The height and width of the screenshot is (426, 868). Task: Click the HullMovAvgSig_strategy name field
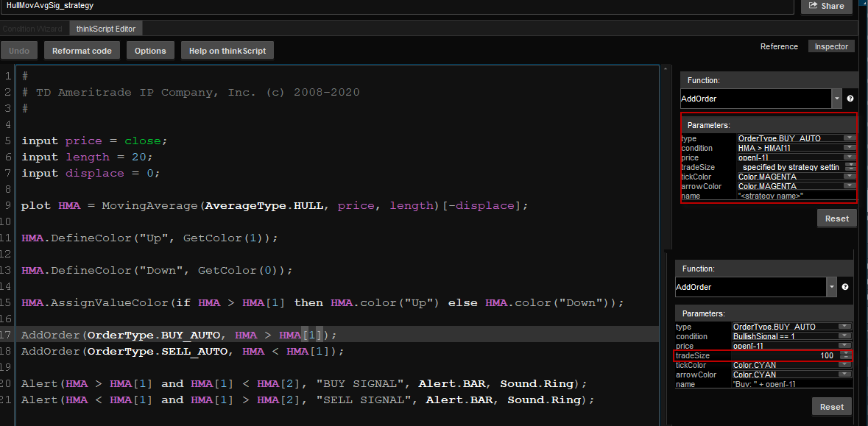coord(398,6)
